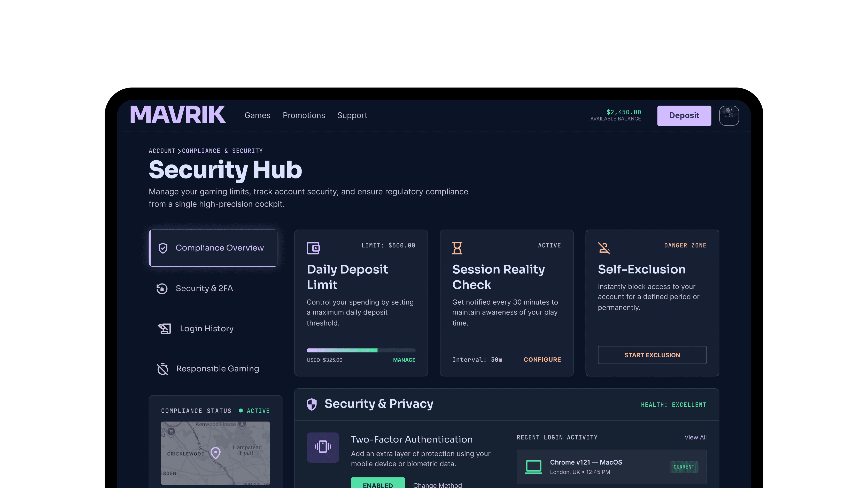The image size is (868, 488).
Task: Click the DANGER ZONE label
Action: click(685, 246)
